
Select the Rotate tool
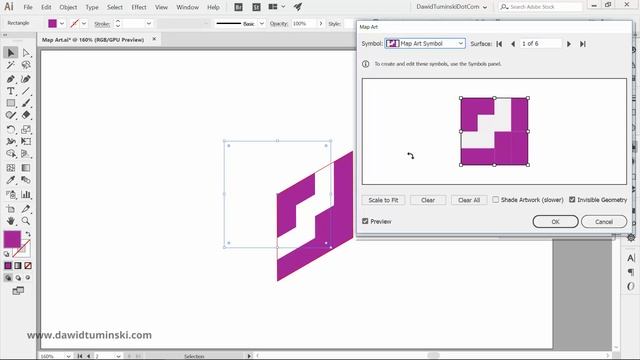coord(11,129)
